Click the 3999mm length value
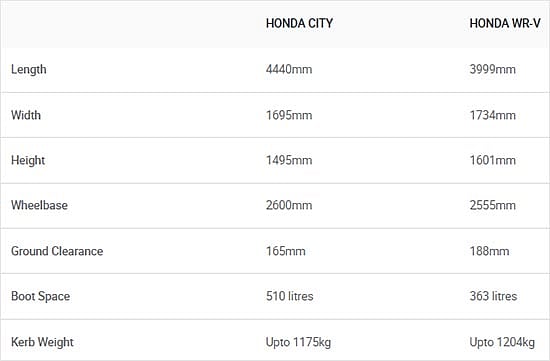The image size is (550, 361). pos(493,69)
